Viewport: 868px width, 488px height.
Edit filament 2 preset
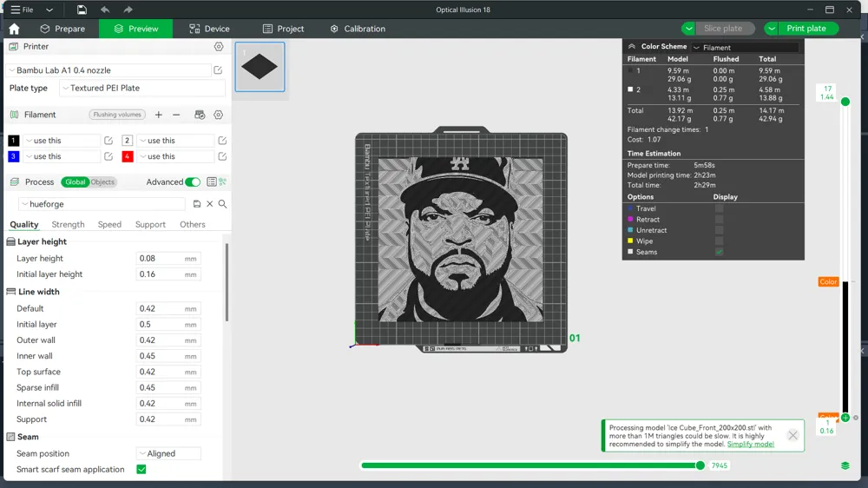tap(222, 141)
